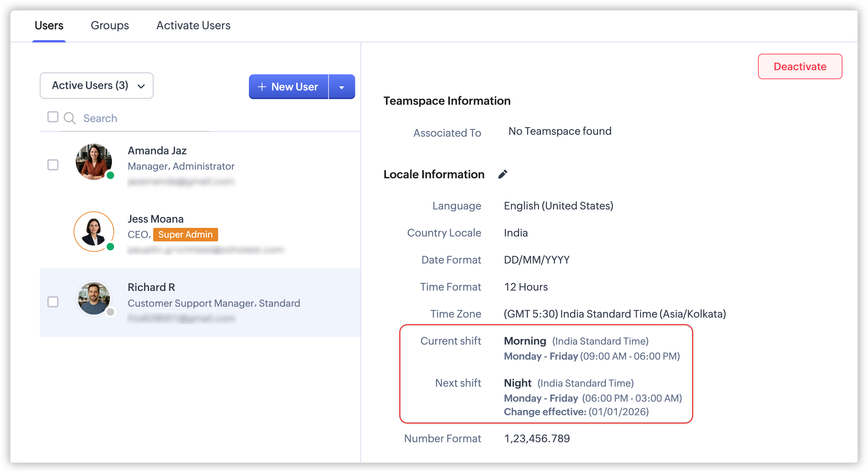Select the Users tab
The image size is (868, 473).
click(49, 26)
